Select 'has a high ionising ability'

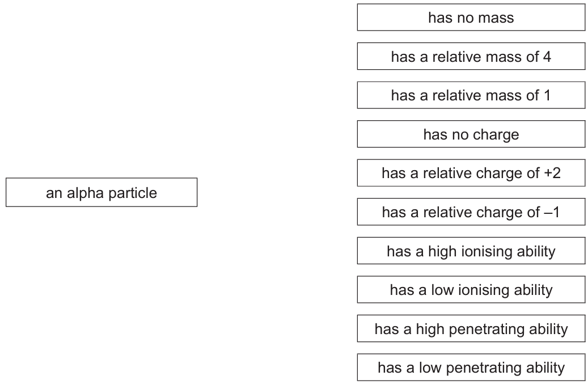coord(471,251)
